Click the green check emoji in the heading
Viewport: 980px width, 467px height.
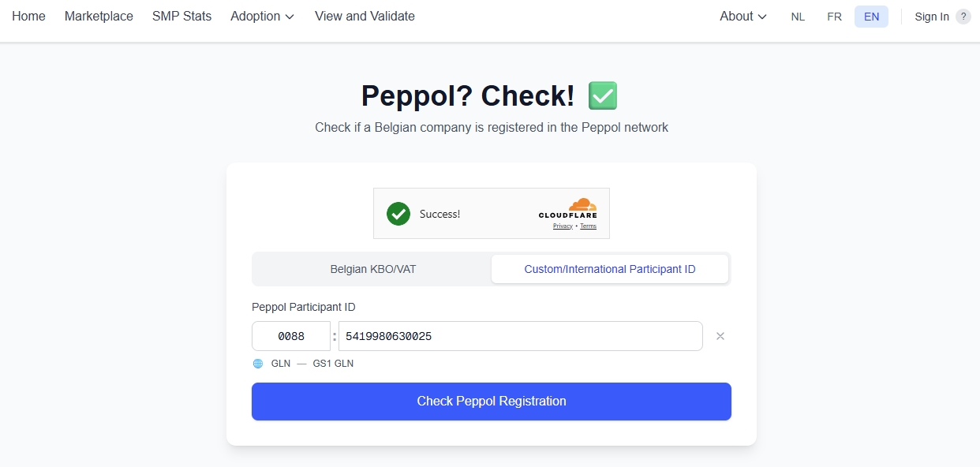(603, 96)
